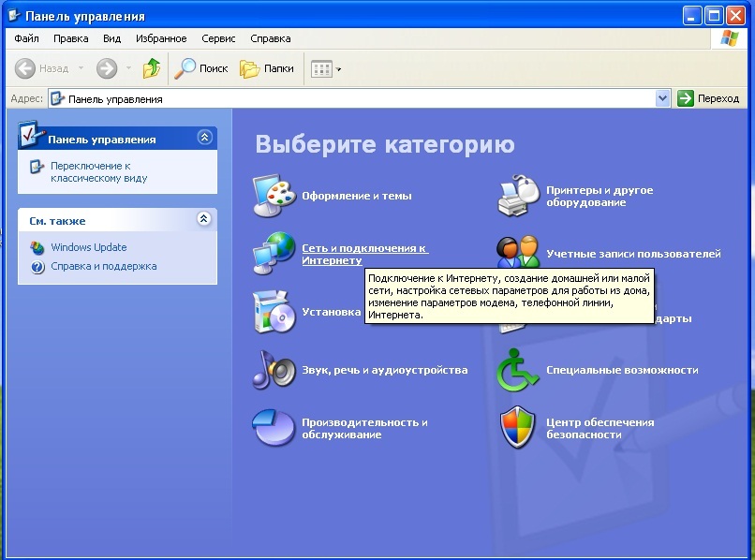Open Центр обеспечения безопасности link
This screenshot has height=560, width=755.
(600, 428)
